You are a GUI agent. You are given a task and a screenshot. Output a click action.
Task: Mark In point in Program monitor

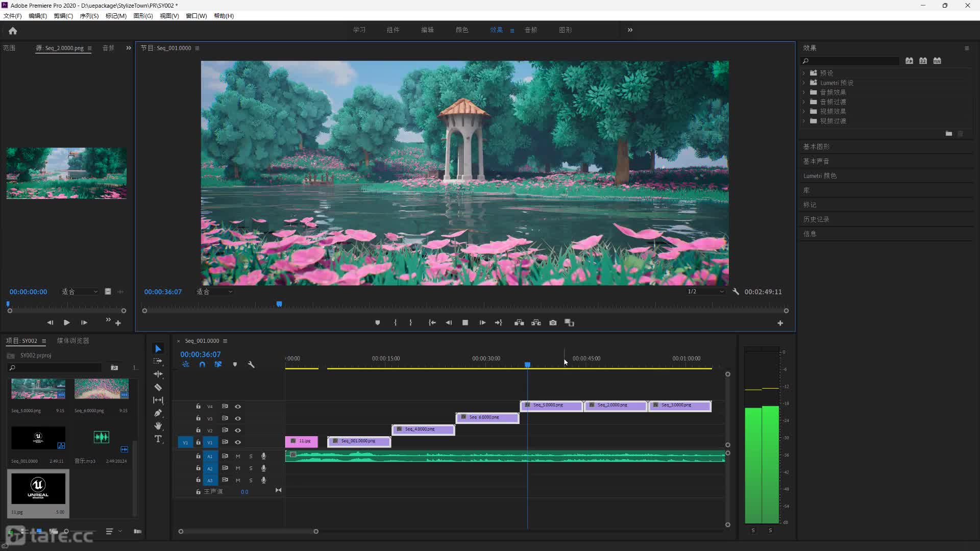[395, 323]
